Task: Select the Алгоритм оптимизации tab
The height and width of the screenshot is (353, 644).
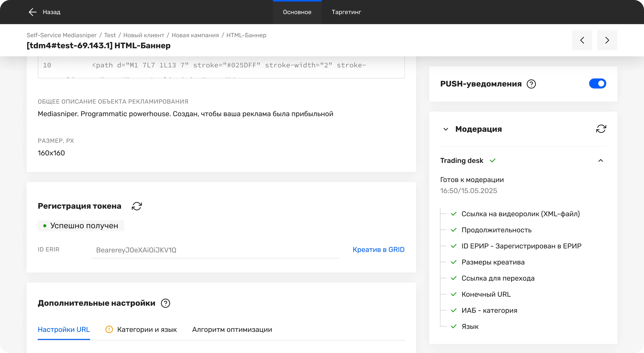Action: 232,329
